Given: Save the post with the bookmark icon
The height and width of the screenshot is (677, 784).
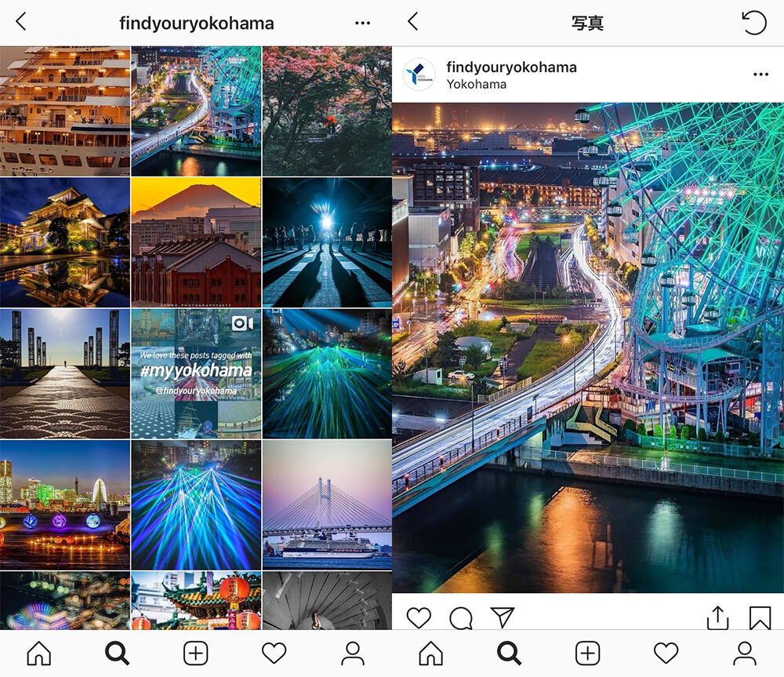Looking at the screenshot, I should point(760,618).
